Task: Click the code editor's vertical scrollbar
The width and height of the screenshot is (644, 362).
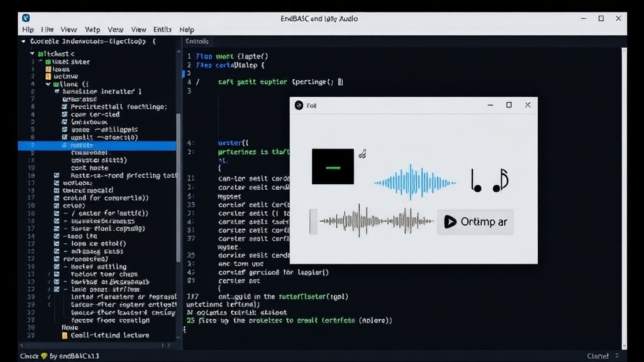Action: tap(625, 198)
